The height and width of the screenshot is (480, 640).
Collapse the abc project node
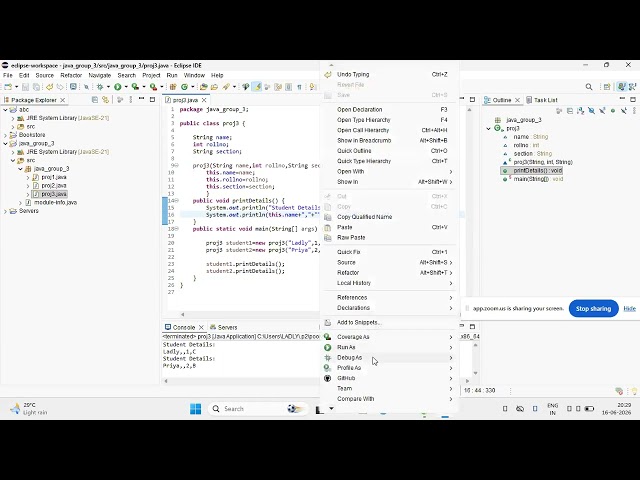5,110
